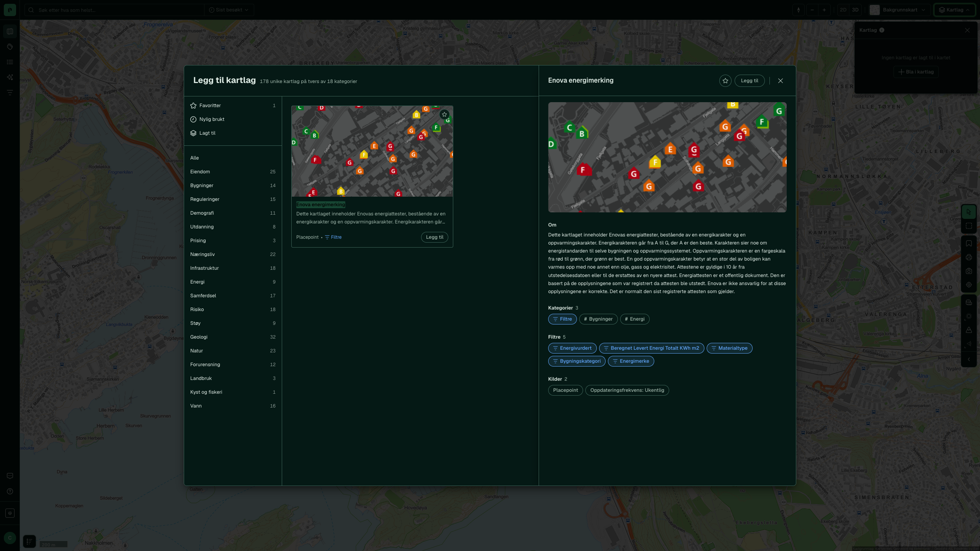The image size is (980, 551).
Task: Open the map view sidebar icon
Action: click(10, 31)
